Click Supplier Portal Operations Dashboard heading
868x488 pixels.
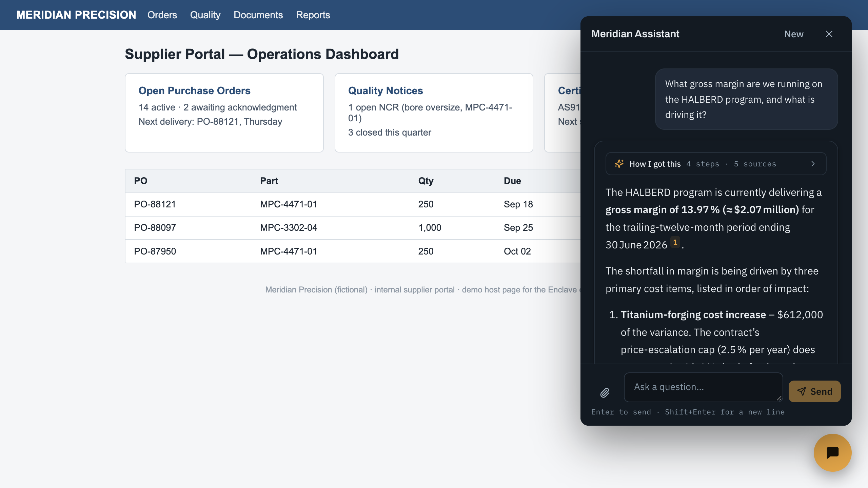(x=262, y=54)
